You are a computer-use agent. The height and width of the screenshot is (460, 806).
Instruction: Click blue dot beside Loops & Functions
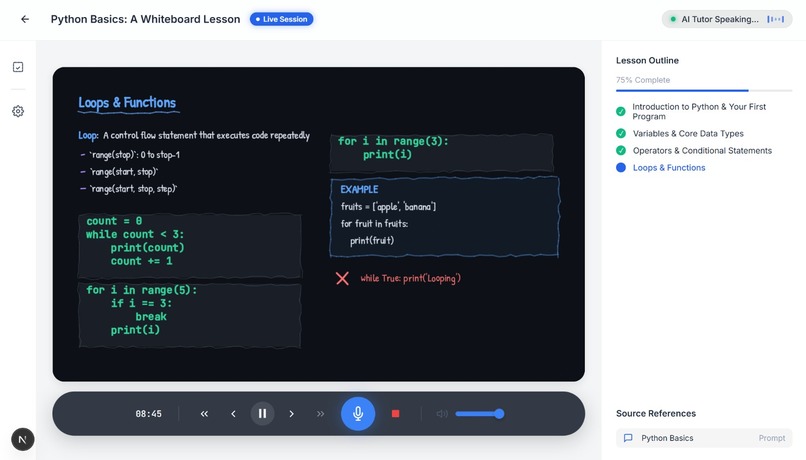point(621,168)
